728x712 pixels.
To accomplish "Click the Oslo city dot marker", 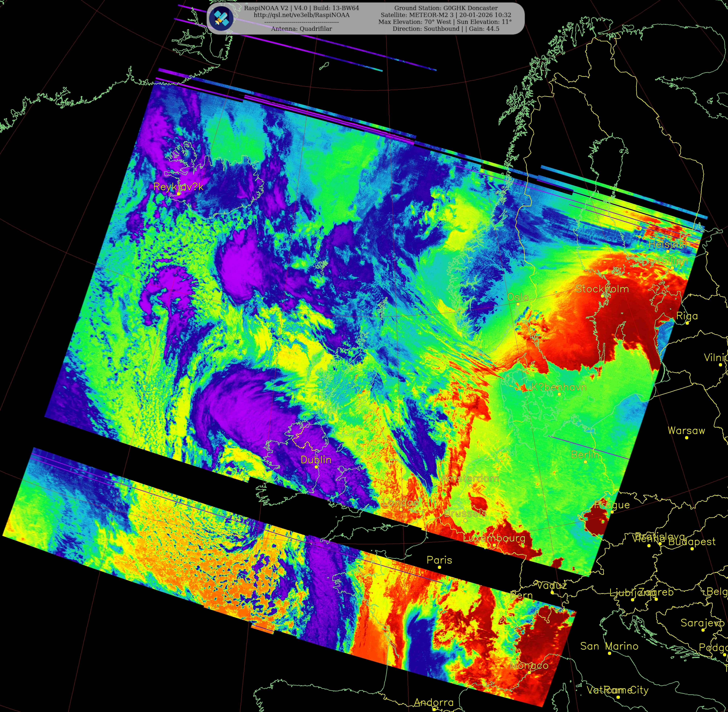I will pyautogui.click(x=518, y=304).
